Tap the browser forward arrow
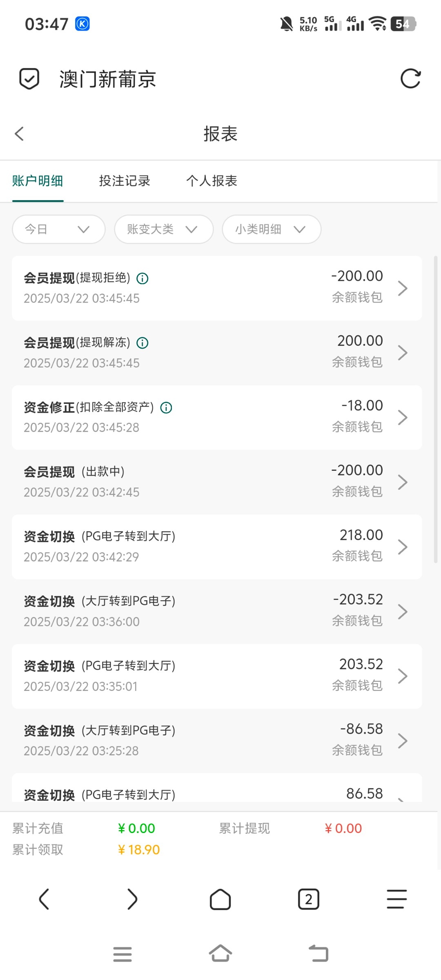The image size is (441, 980). [x=132, y=899]
